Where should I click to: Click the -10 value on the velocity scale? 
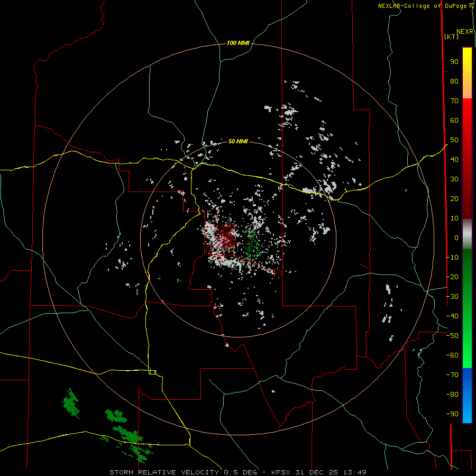(x=452, y=258)
